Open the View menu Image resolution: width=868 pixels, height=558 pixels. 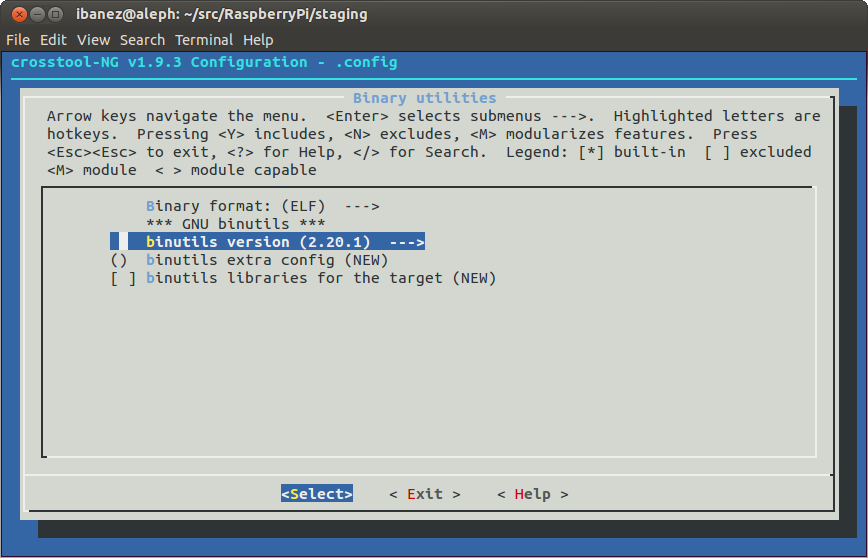94,40
